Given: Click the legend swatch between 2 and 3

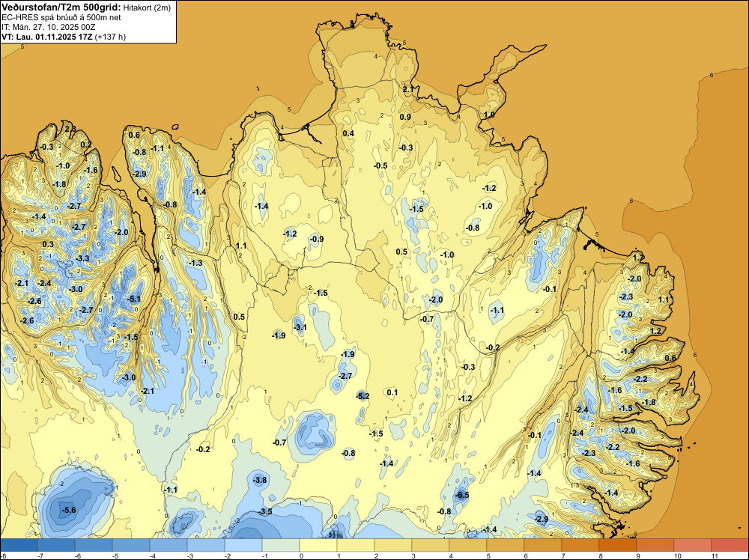Looking at the screenshot, I should click(393, 545).
